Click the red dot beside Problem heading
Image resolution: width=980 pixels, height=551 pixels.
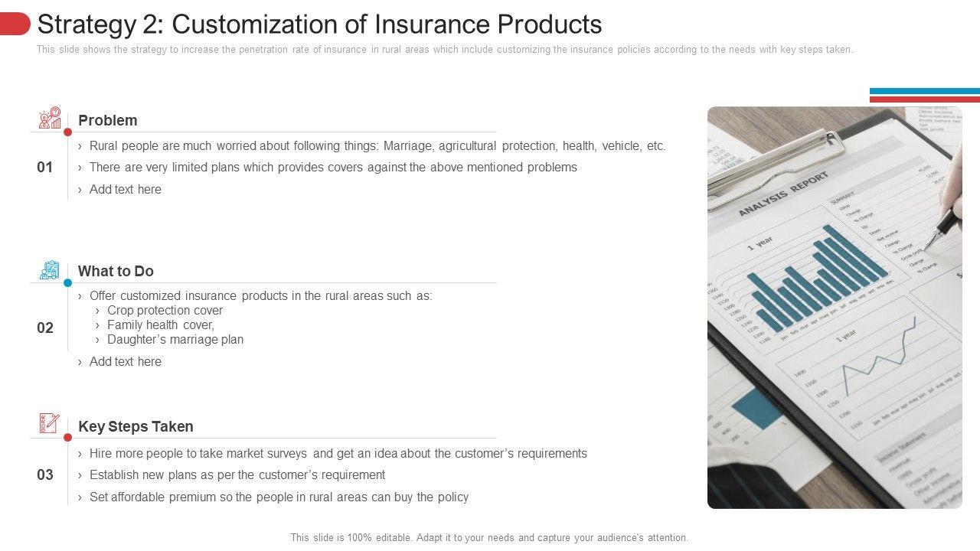click(68, 132)
